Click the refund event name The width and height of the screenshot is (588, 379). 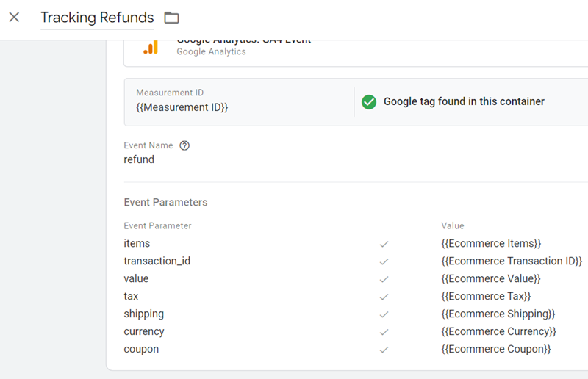point(139,159)
